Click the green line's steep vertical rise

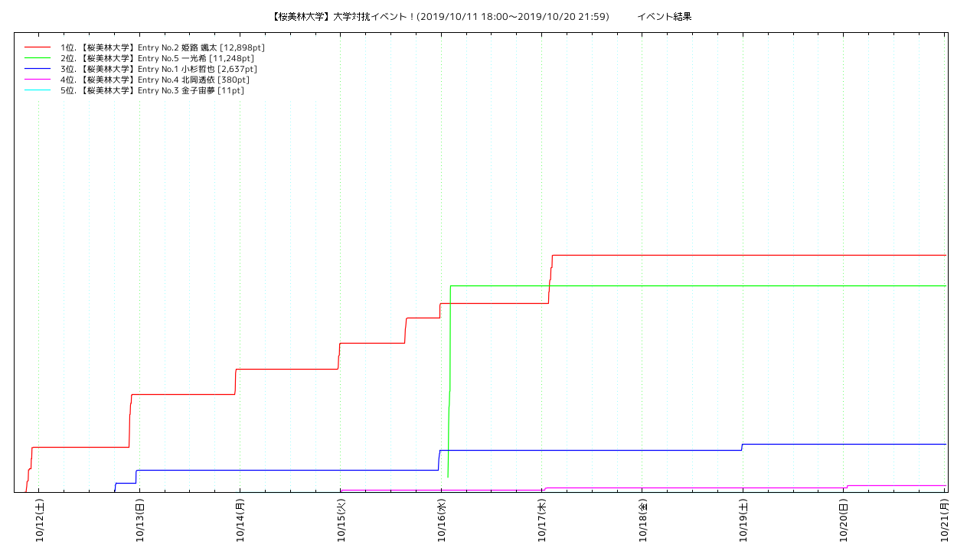[449, 381]
